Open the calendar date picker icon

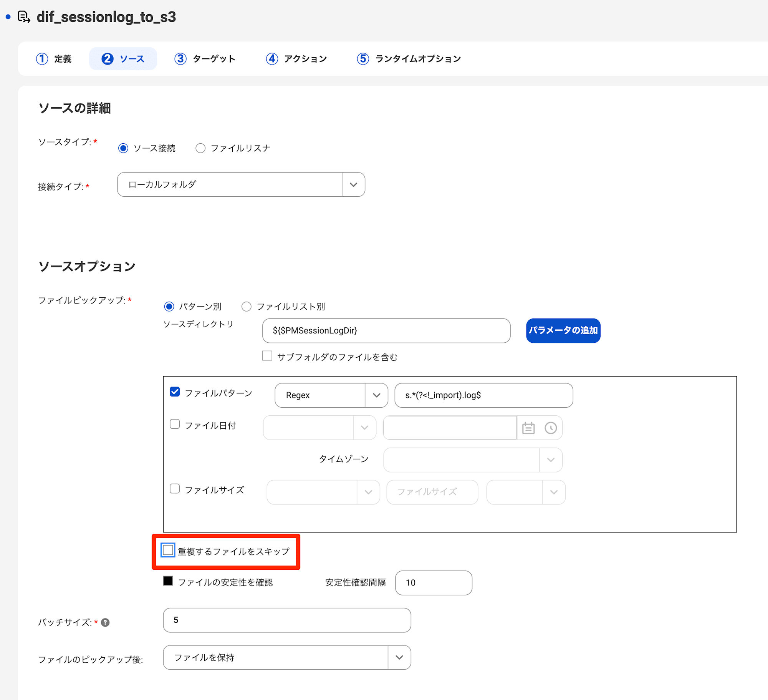528,428
